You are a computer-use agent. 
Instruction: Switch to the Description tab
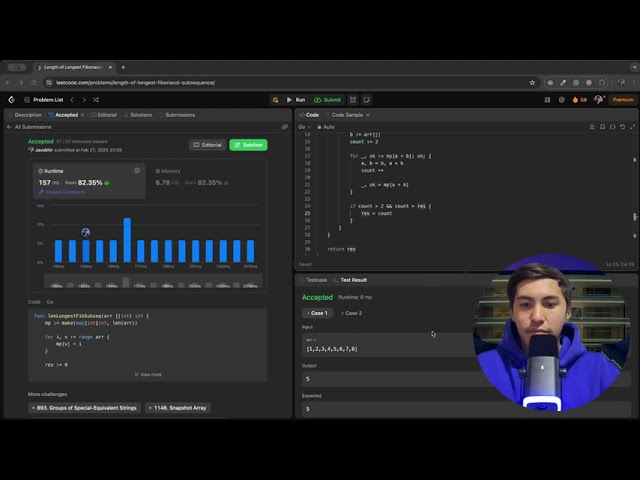[25, 115]
